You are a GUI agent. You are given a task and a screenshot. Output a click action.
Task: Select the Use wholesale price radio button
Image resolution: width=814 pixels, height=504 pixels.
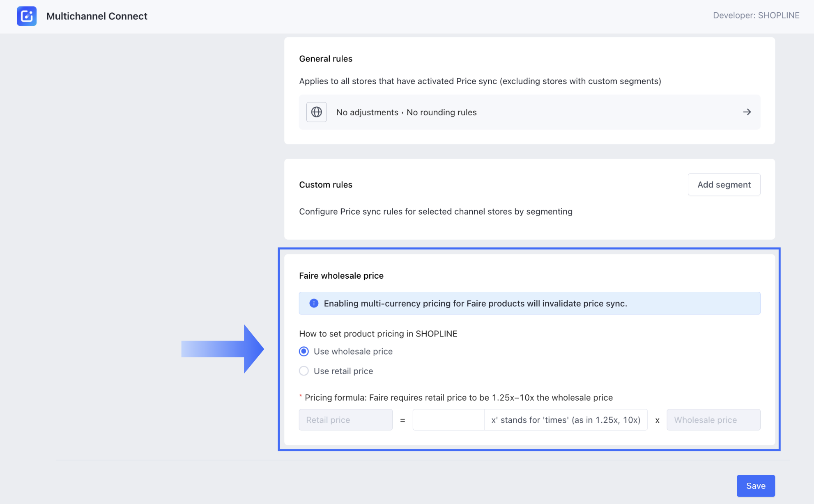pyautogui.click(x=304, y=351)
